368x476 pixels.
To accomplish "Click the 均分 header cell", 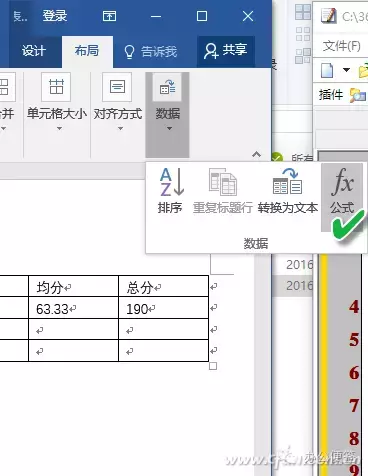I will point(74,287).
